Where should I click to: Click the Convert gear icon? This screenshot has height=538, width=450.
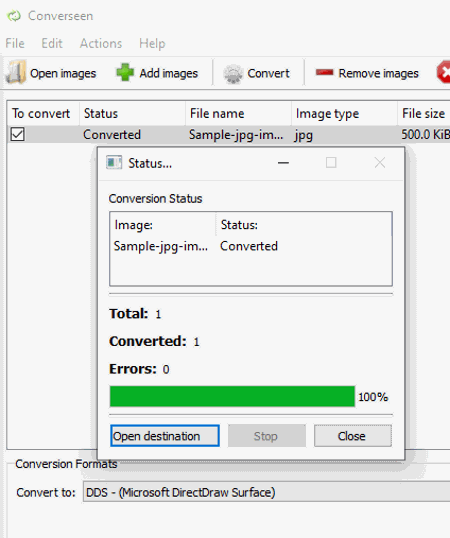[233, 74]
